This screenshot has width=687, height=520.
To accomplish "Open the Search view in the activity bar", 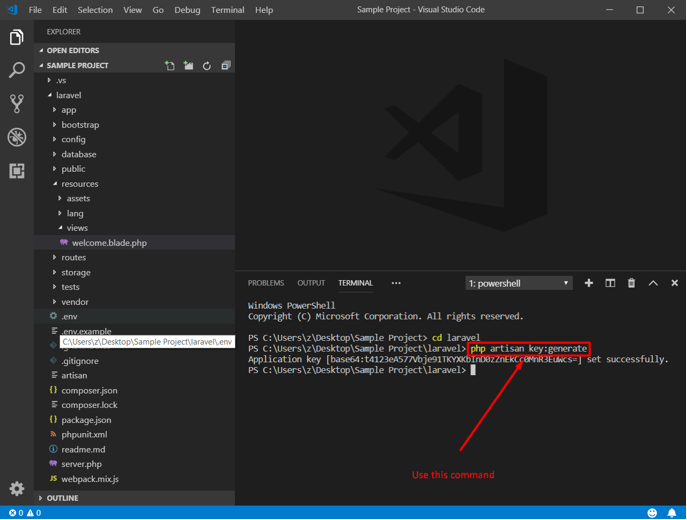I will [17, 70].
